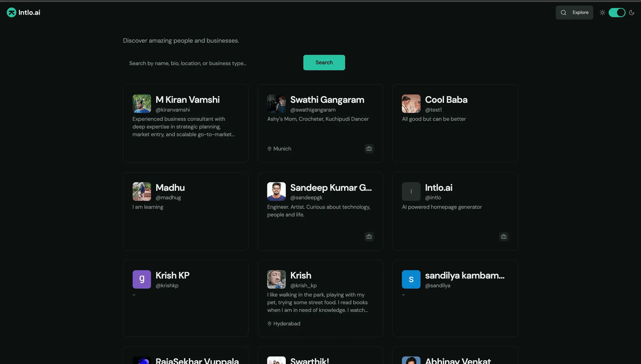The image size is (641, 364).
Task: Open the Explore button in header
Action: click(574, 13)
